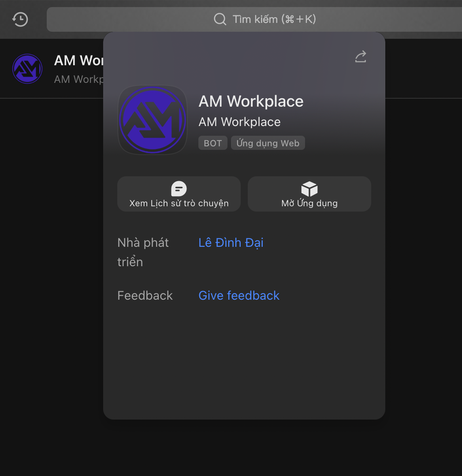Open developer Lê Đình Đại's profile link

click(x=231, y=242)
